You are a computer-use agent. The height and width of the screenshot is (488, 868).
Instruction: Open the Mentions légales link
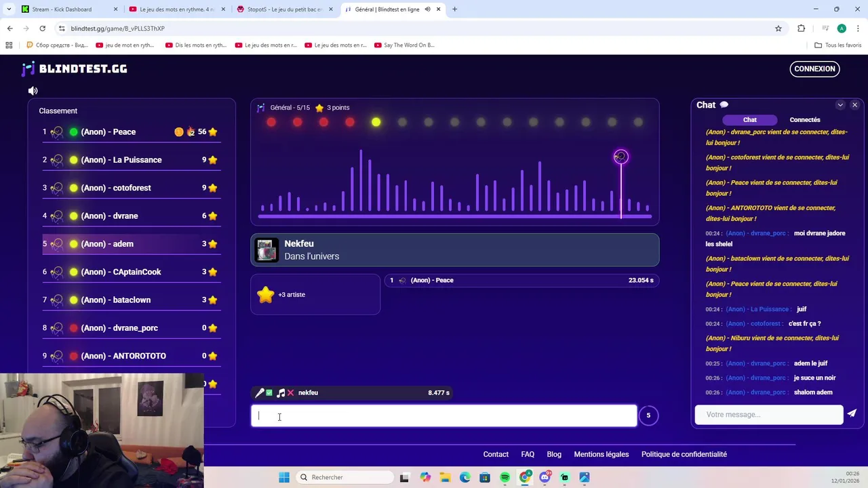tap(601, 454)
